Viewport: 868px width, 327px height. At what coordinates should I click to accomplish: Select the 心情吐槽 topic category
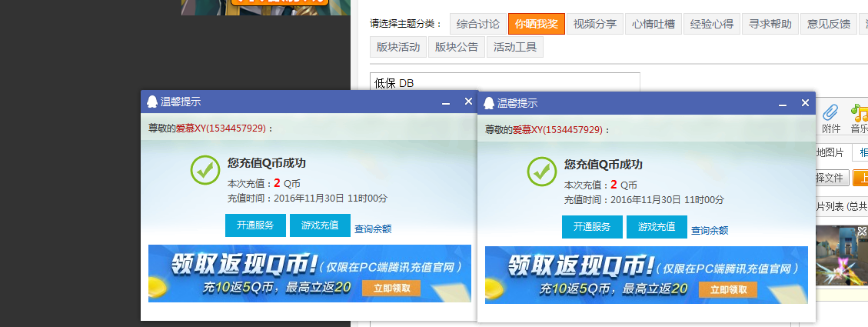point(653,24)
